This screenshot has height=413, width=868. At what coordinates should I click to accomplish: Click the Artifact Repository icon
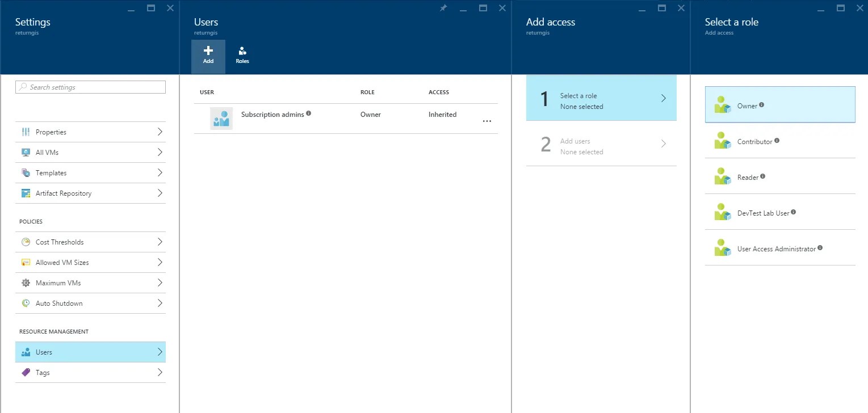pos(26,193)
